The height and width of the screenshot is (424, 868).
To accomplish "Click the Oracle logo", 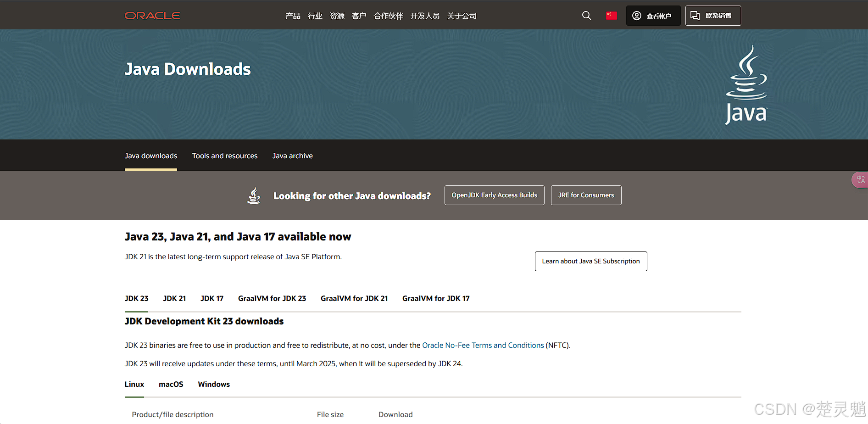I will (152, 16).
